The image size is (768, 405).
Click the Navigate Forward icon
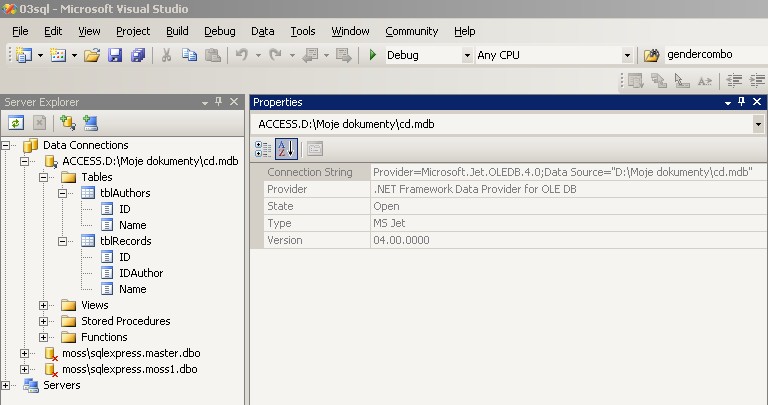click(x=344, y=55)
